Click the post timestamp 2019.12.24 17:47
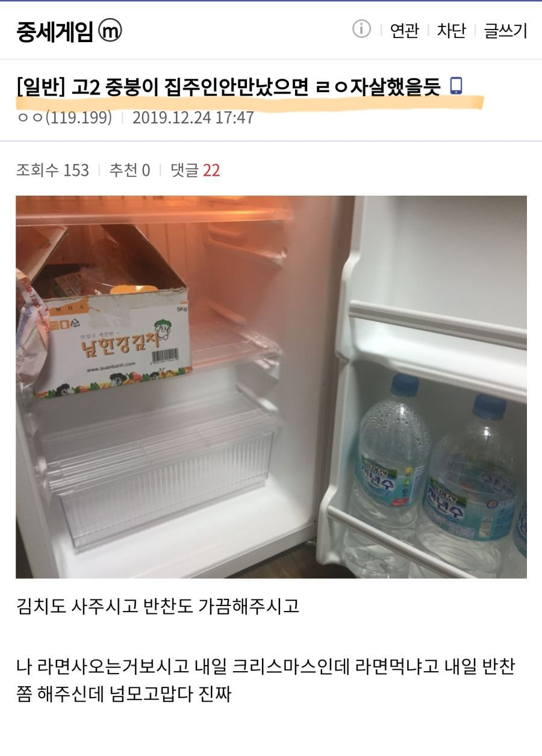Image resolution: width=542 pixels, height=756 pixels. (193, 117)
